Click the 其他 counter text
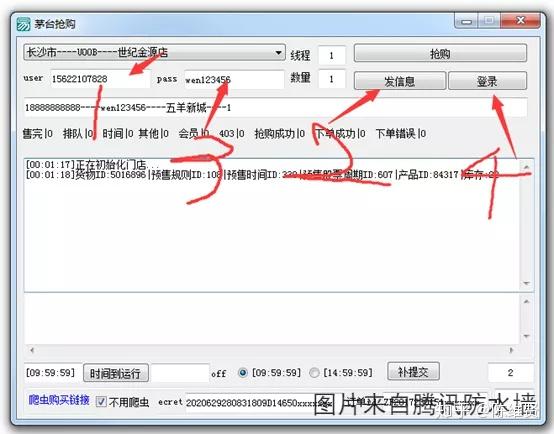The width and height of the screenshot is (554, 434). click(x=153, y=134)
